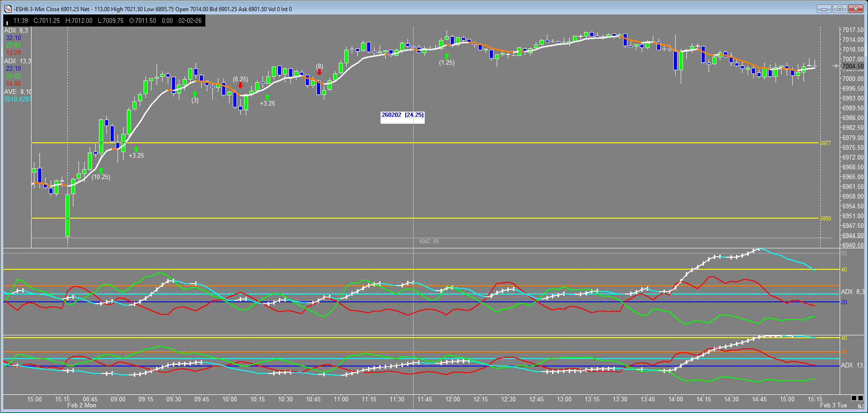
Task: Click the current price marker arrow at 7004.50
Action: [836, 67]
